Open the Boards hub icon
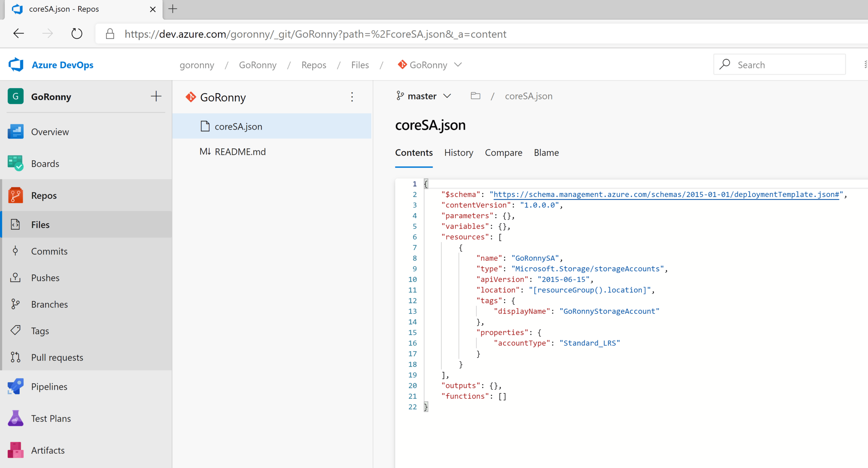The width and height of the screenshot is (868, 468). [x=16, y=164]
